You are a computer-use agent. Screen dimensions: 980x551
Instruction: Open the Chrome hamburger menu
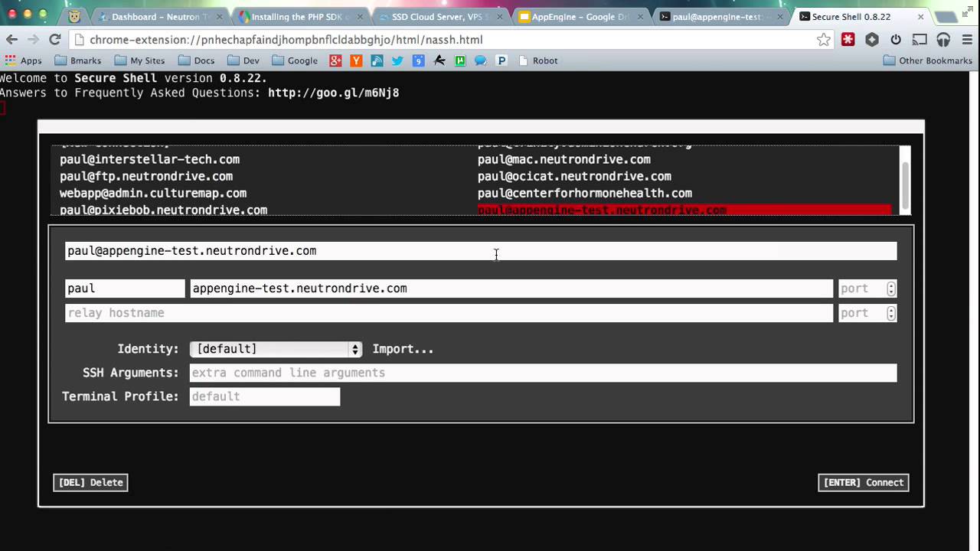coord(966,40)
